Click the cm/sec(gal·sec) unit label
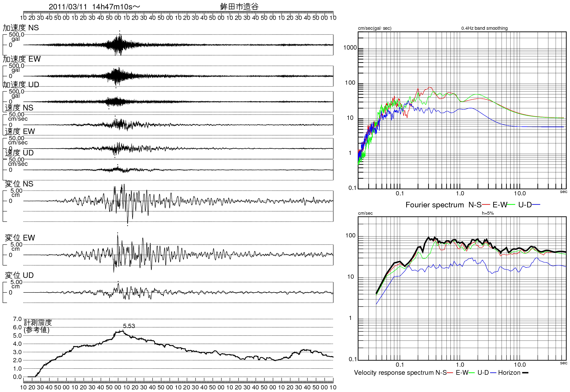The height and width of the screenshot is (392, 570). coord(374,28)
